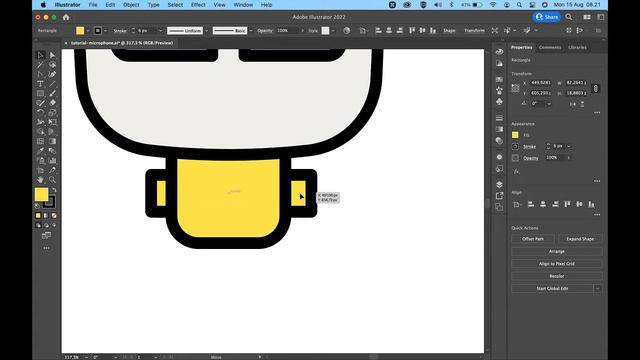The image size is (640, 360).
Task: Set paint mode to Color
Action: coord(38,216)
